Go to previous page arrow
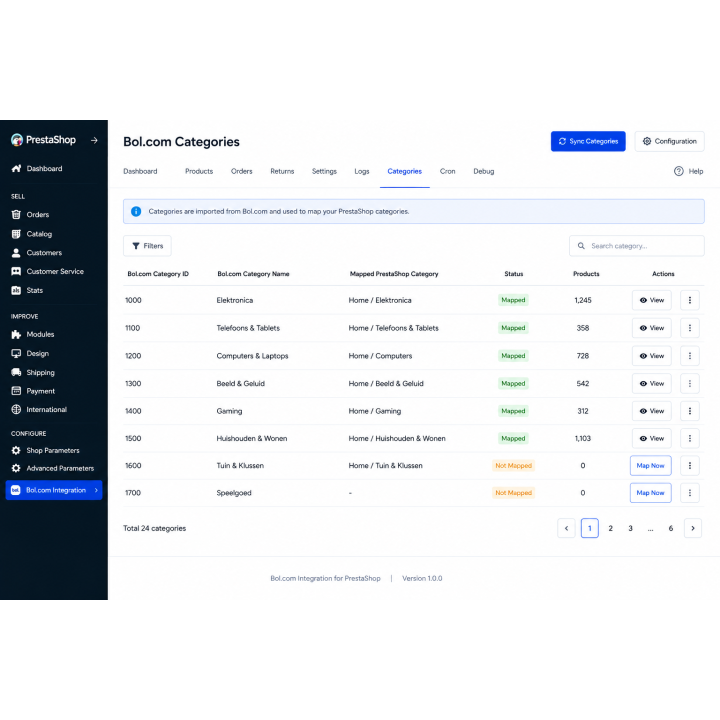 (566, 528)
